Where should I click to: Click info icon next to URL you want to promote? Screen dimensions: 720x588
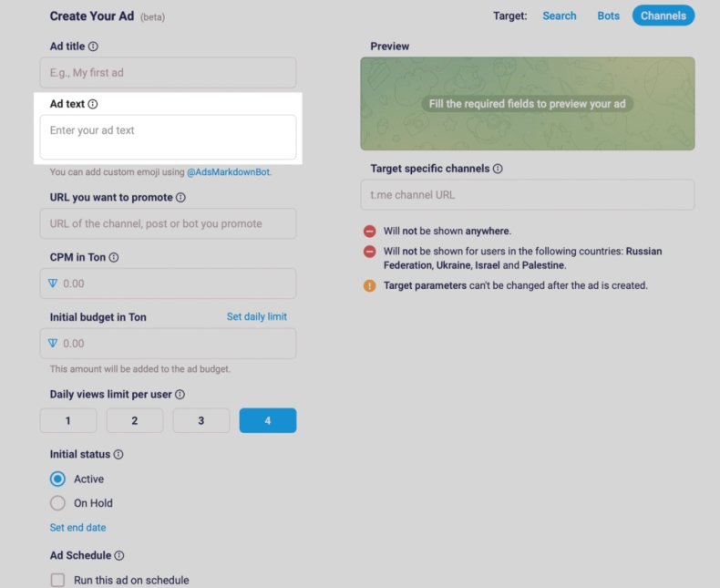tap(180, 198)
